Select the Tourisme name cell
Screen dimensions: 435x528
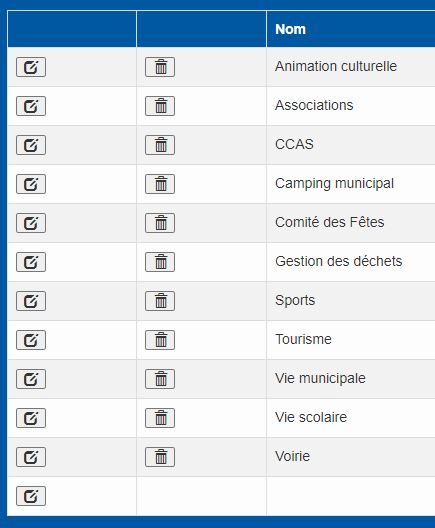pyautogui.click(x=351, y=340)
